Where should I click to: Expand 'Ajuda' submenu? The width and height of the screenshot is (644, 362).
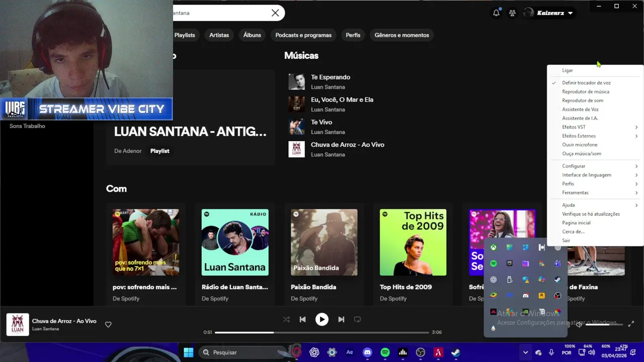tap(595, 205)
